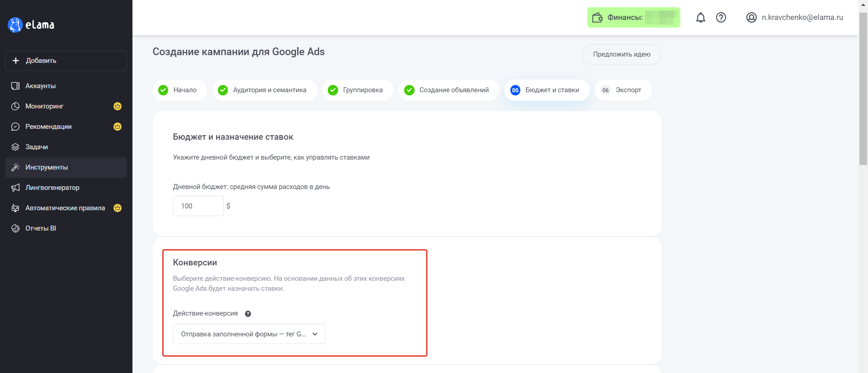Click the 06 step number badge
The height and width of the screenshot is (373, 868).
tap(605, 90)
